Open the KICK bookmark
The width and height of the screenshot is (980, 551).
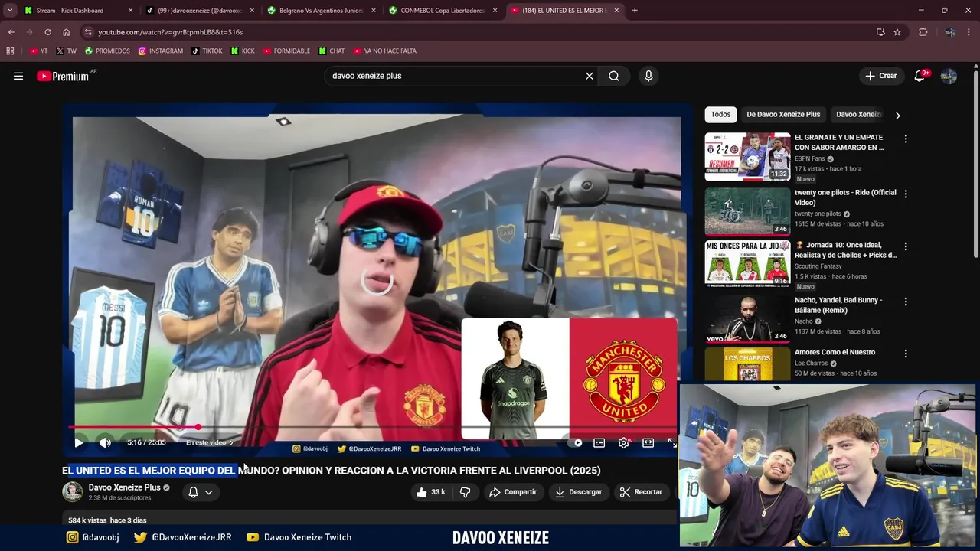click(243, 51)
